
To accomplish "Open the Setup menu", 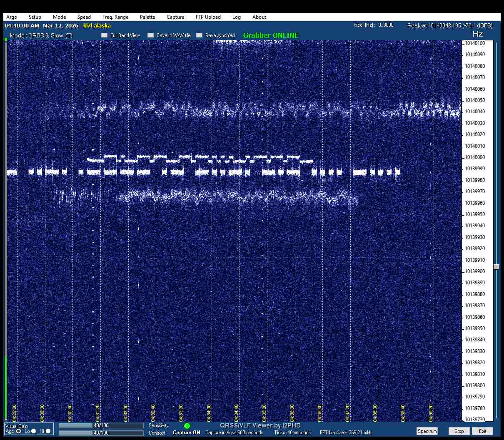I will [x=35, y=17].
